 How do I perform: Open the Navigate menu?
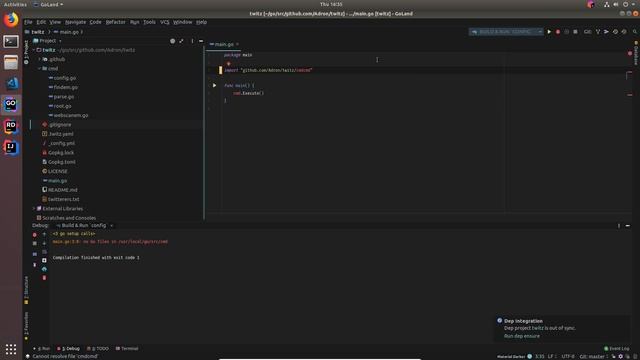pos(76,22)
